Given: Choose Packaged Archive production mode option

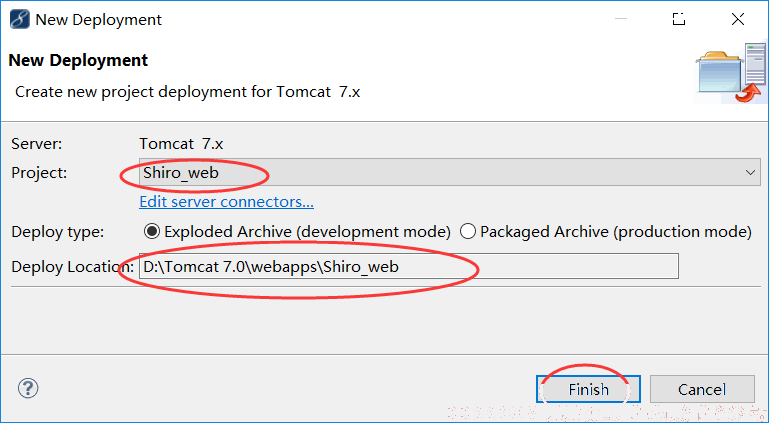Looking at the screenshot, I should tap(606, 231).
